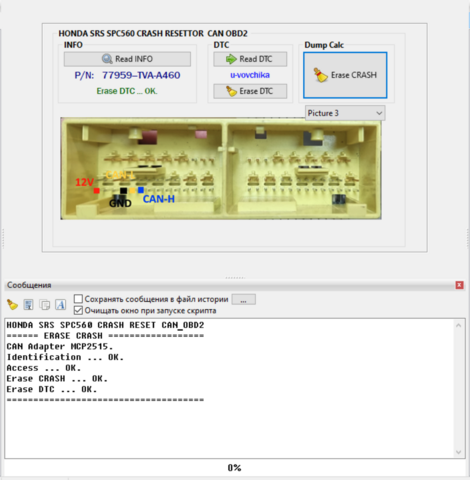
Task: Enable saving messages to history file checkbox
Action: tap(78, 299)
